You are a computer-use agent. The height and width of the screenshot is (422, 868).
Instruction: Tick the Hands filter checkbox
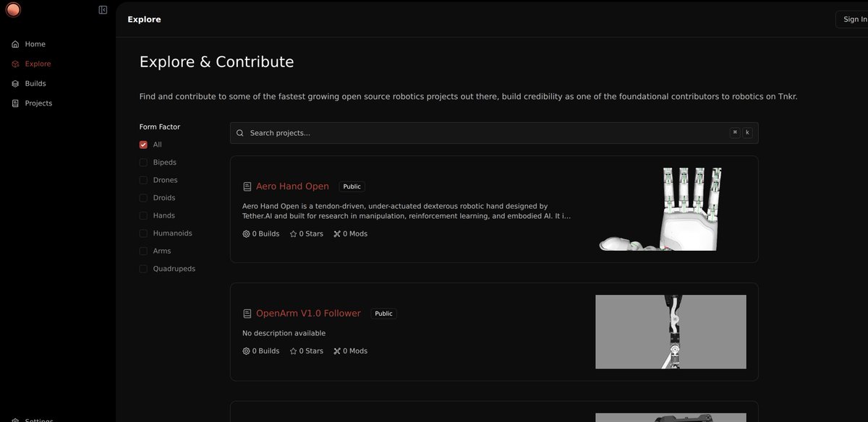[143, 215]
